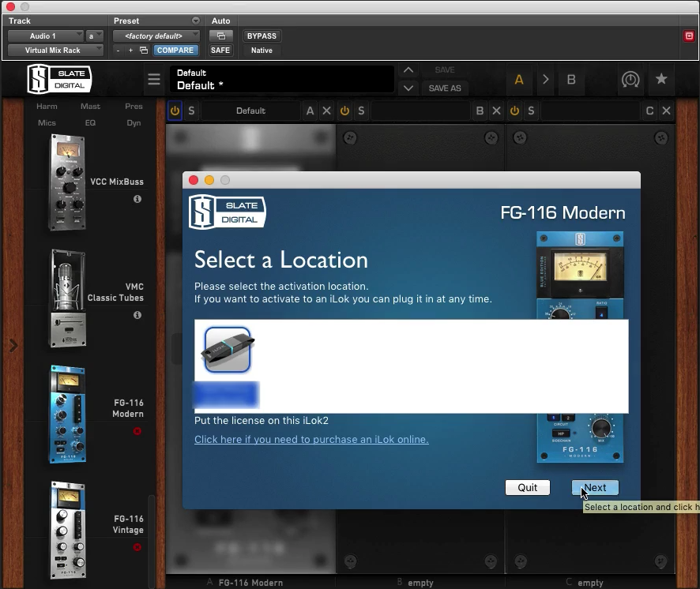Click Quit in activation dialog

click(x=527, y=488)
